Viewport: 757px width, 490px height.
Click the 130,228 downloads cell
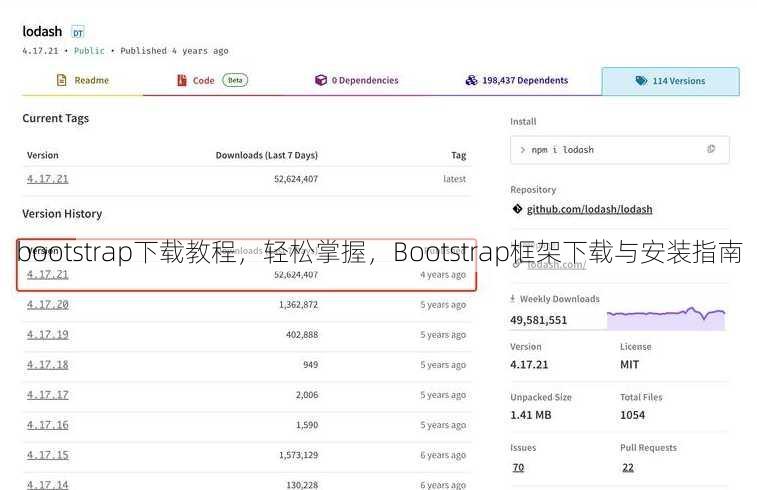[302, 485]
